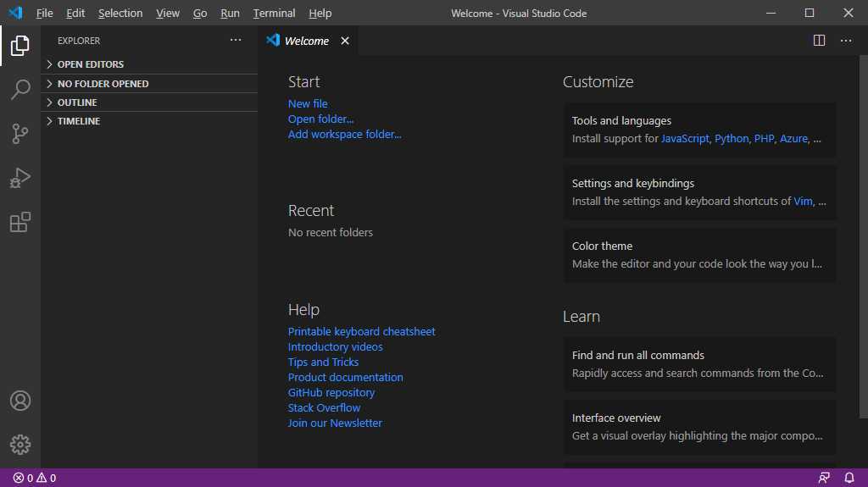Open the Color theme card
Screen dimensions: 868x487
699,255
